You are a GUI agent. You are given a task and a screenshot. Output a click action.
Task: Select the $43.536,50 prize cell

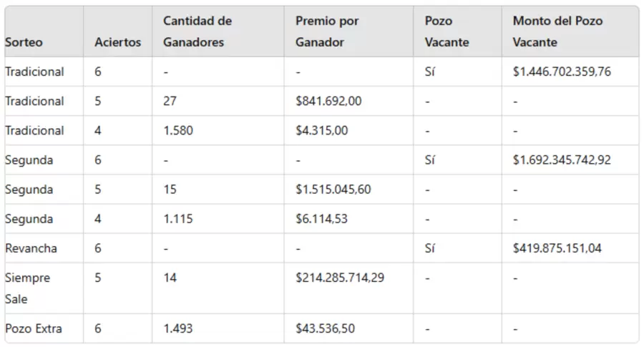pos(325,328)
